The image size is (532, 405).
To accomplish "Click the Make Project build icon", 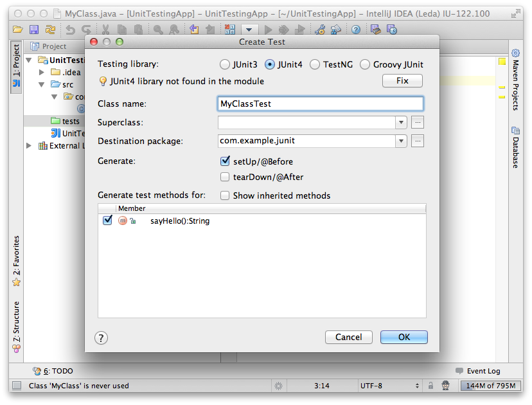I will click(229, 30).
